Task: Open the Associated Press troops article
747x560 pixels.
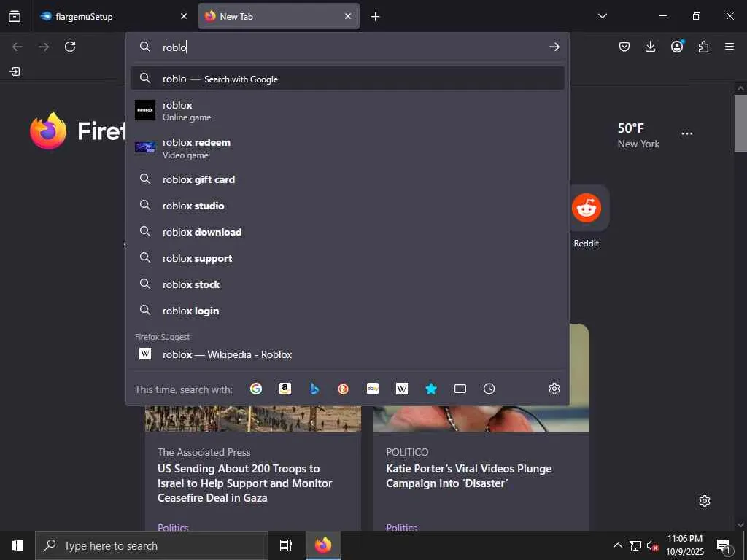Action: click(245, 483)
